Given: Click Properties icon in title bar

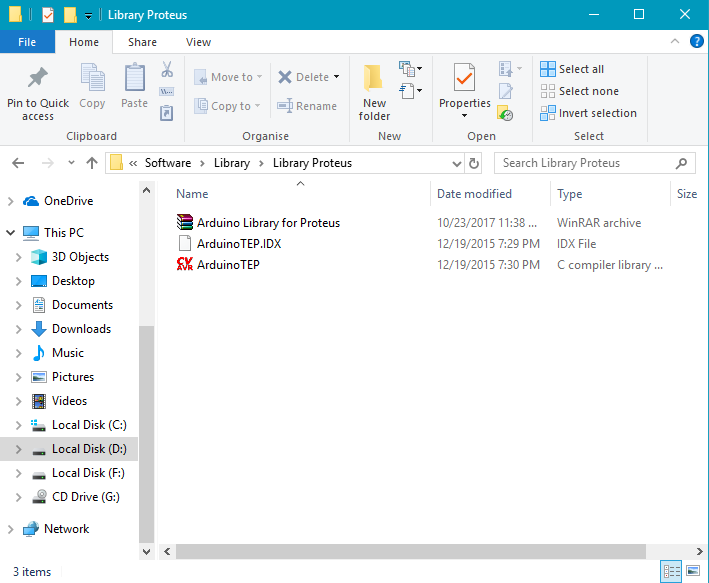Looking at the screenshot, I should (47, 15).
